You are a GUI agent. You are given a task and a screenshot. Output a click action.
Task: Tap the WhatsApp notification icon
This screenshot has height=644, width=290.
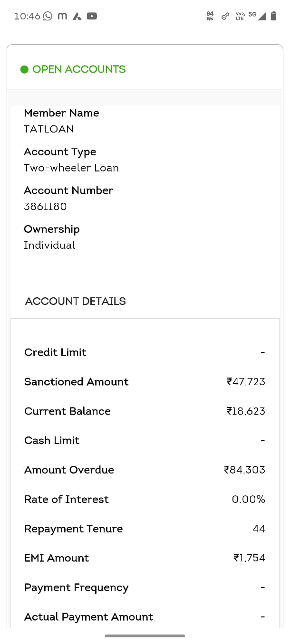click(x=48, y=16)
